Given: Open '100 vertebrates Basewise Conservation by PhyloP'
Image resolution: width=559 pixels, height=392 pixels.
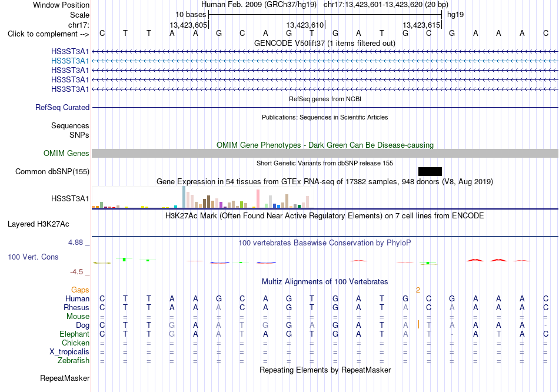Looking at the screenshot, I should click(x=324, y=243).
